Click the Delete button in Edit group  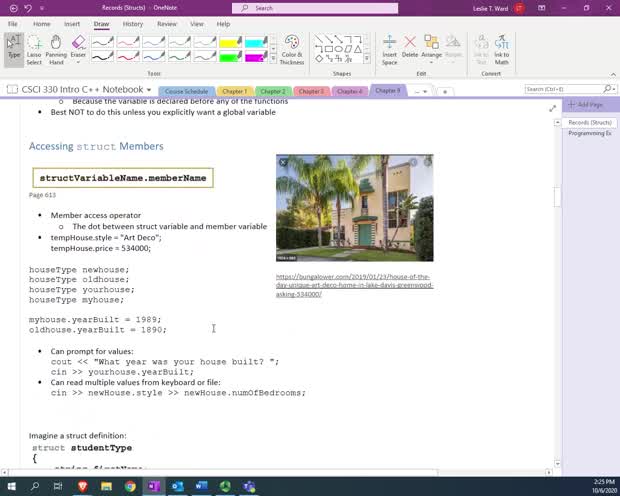coord(410,48)
